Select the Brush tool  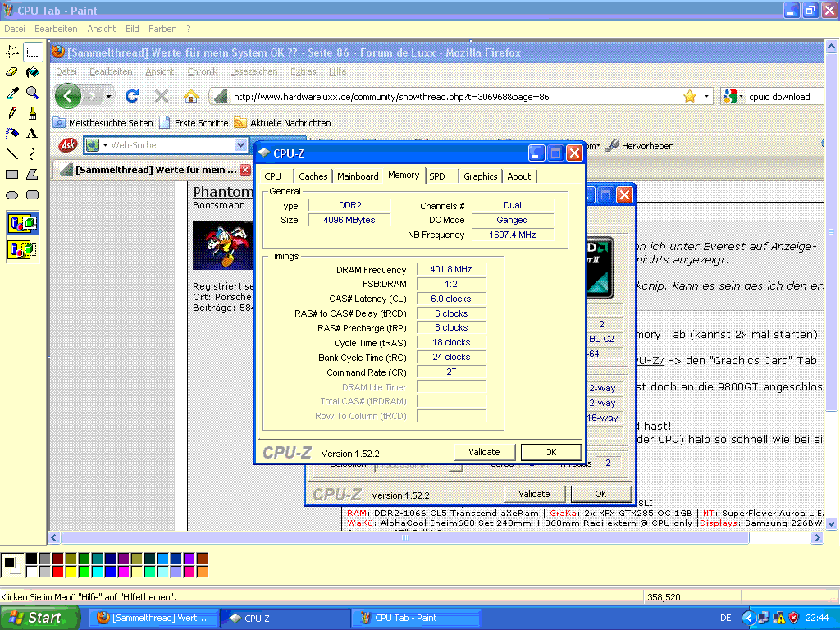33,113
